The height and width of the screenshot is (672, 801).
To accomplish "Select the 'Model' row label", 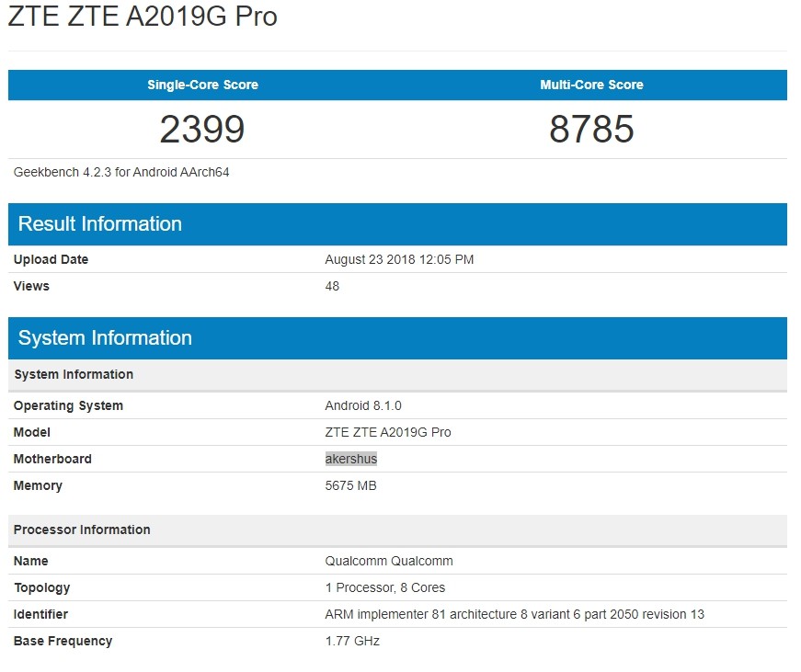I will click(x=31, y=432).
